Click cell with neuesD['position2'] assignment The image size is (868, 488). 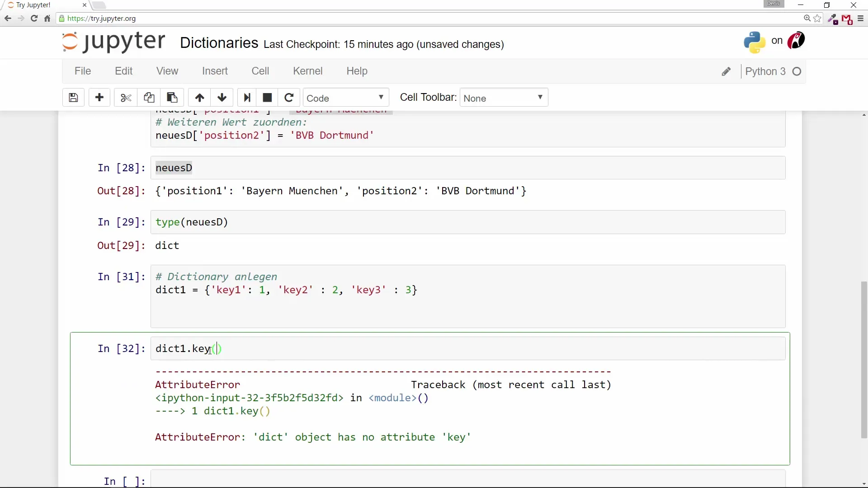click(x=468, y=129)
